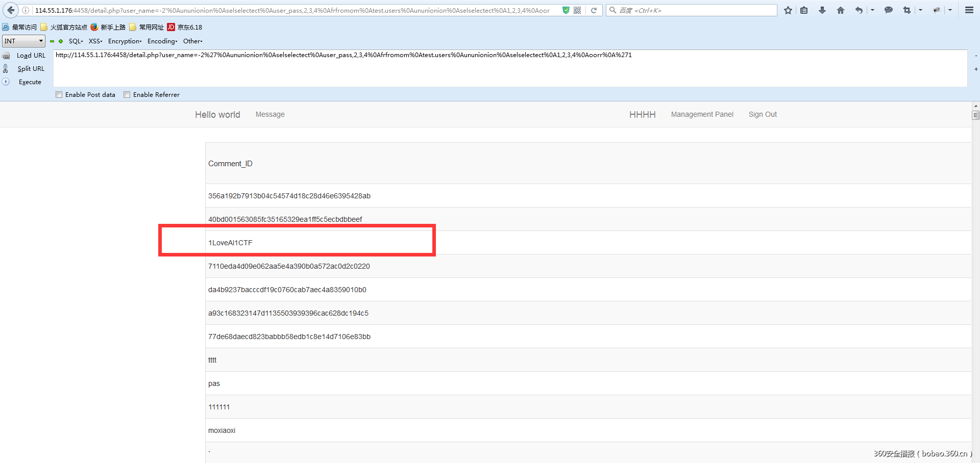This screenshot has height=463, width=980.
Task: Open the downloads arrow icon
Action: tap(822, 10)
